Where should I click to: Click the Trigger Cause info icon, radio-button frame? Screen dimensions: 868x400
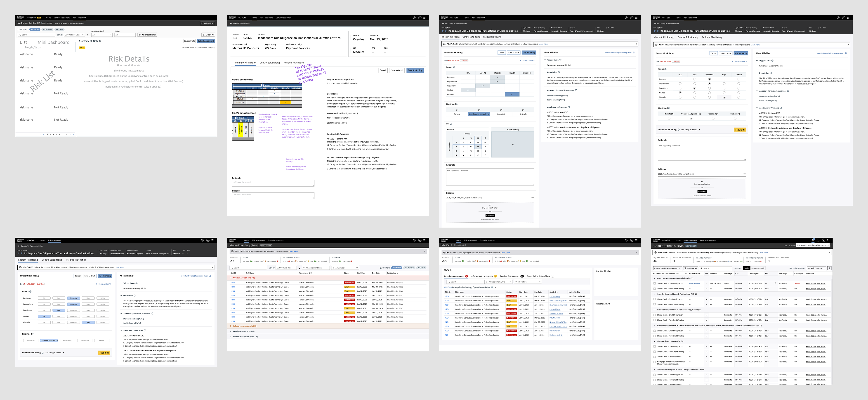pyautogui.click(x=772, y=61)
